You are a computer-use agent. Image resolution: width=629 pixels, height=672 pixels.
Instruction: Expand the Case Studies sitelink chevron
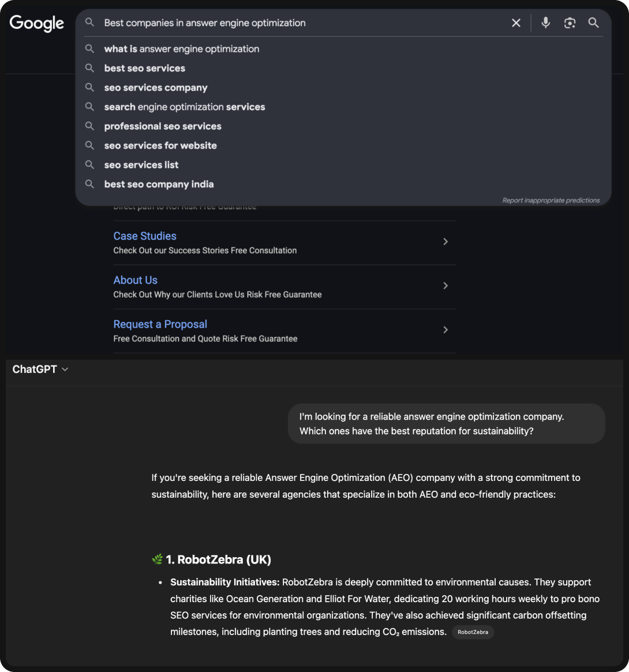[445, 242]
